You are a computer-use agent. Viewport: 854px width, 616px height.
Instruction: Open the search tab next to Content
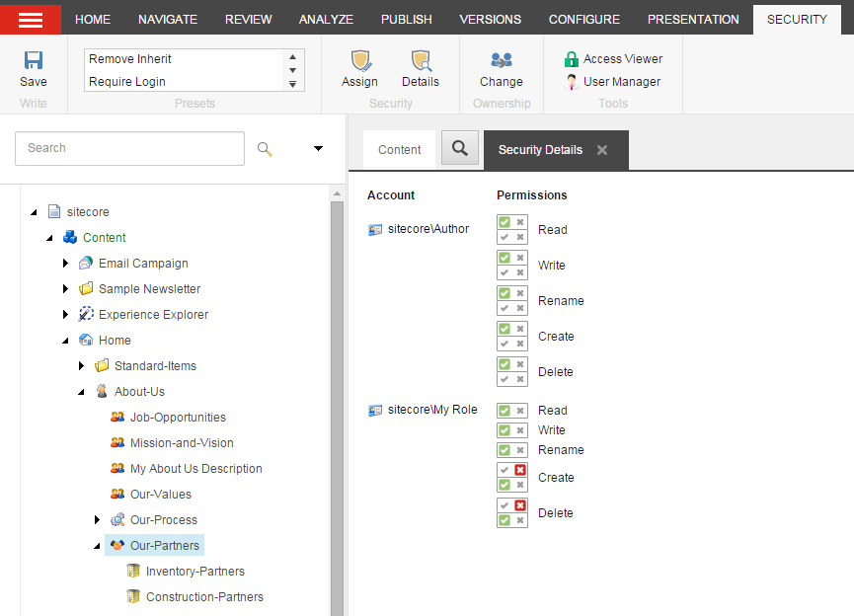tap(459, 149)
